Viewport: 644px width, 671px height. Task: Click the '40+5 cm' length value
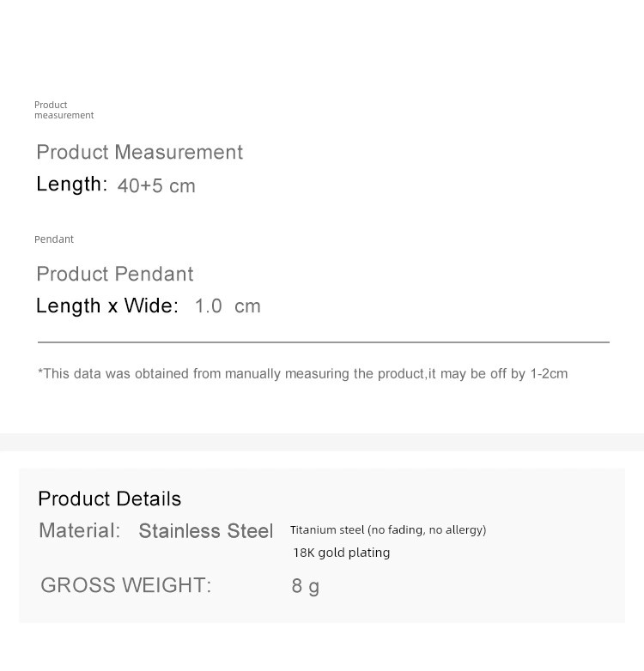pos(156,185)
